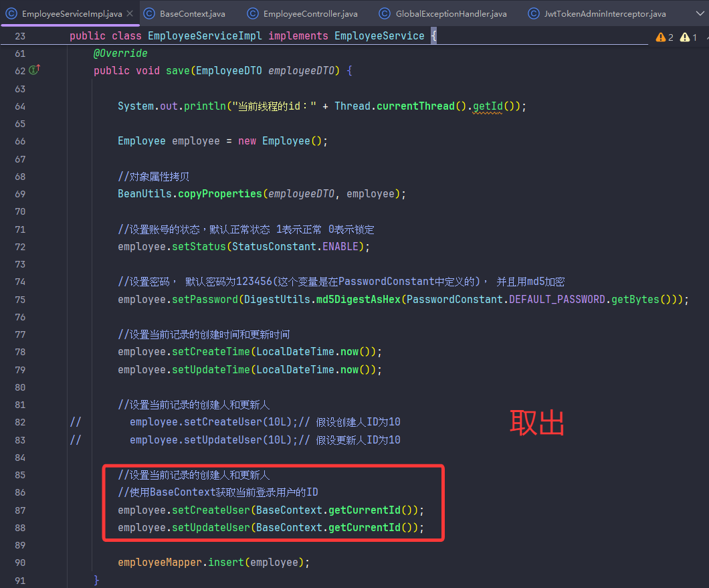This screenshot has width=709, height=588.
Task: Close the EmployeeServiceImpl.java tab
Action: [x=130, y=13]
